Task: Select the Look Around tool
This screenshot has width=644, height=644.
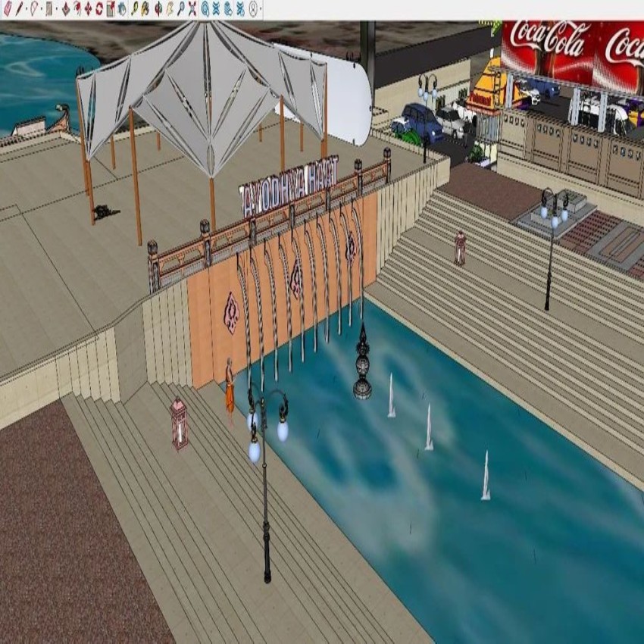Action: click(253, 8)
